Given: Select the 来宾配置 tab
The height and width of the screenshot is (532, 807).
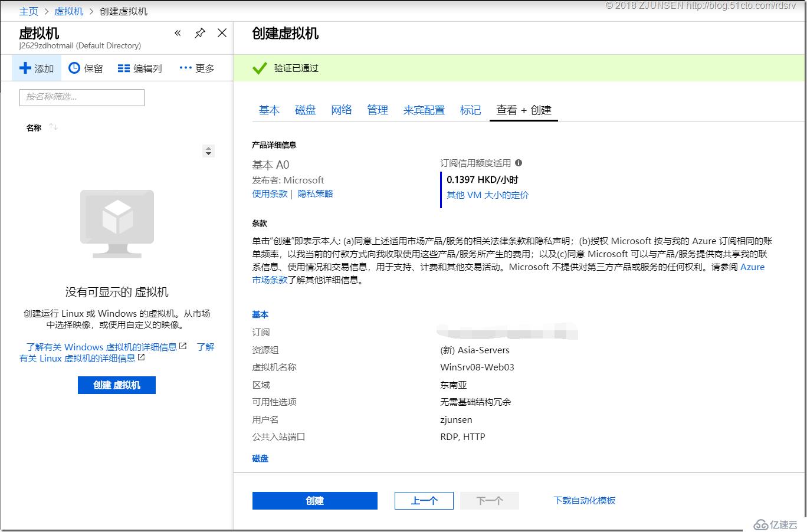Looking at the screenshot, I should coord(424,110).
